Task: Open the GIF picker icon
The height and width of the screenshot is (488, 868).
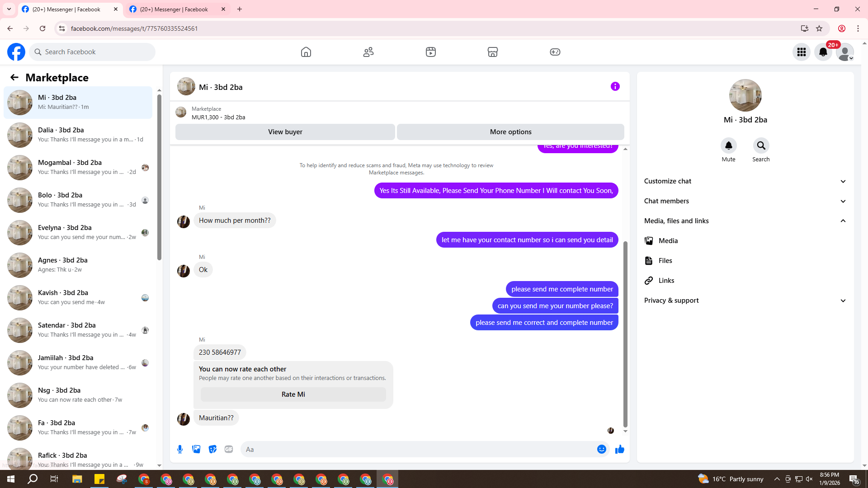Action: click(x=229, y=449)
